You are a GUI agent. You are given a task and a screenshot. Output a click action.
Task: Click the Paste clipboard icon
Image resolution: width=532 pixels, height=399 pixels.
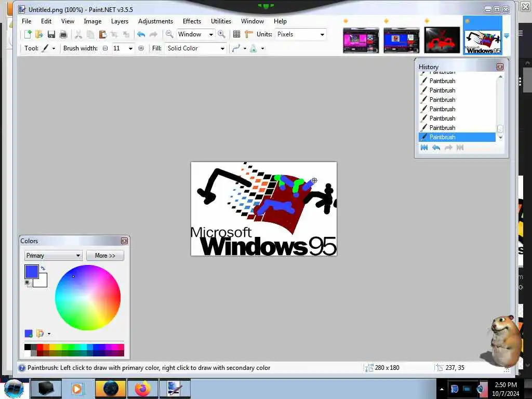click(102, 34)
